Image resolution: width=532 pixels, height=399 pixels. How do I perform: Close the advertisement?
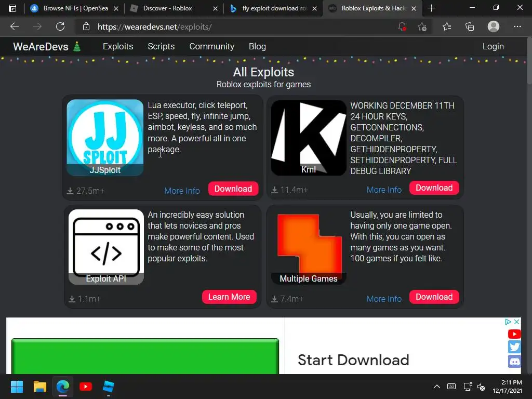click(x=516, y=322)
